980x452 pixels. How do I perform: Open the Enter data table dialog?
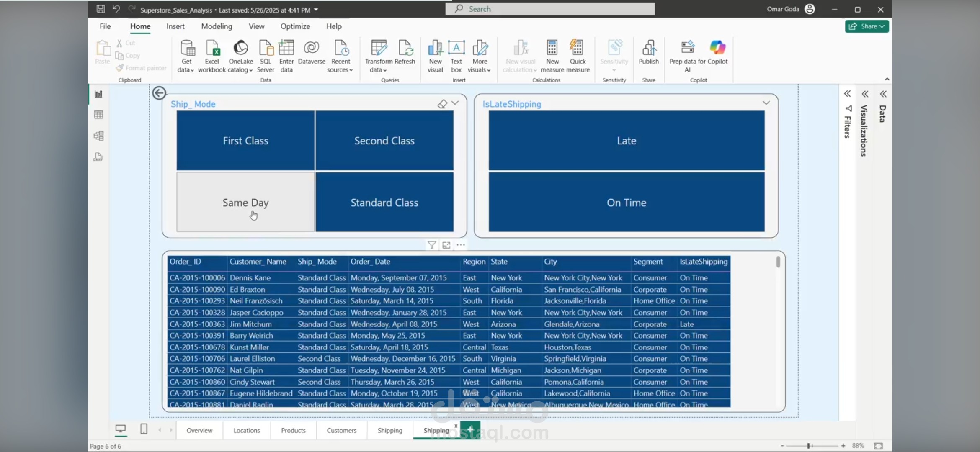286,56
